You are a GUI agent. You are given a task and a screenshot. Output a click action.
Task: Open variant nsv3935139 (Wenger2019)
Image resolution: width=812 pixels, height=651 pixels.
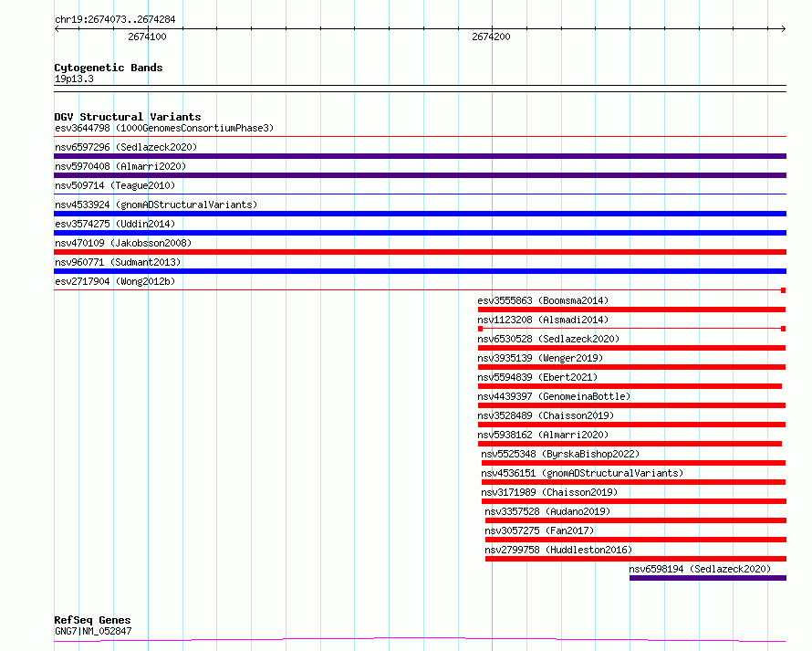click(x=540, y=358)
